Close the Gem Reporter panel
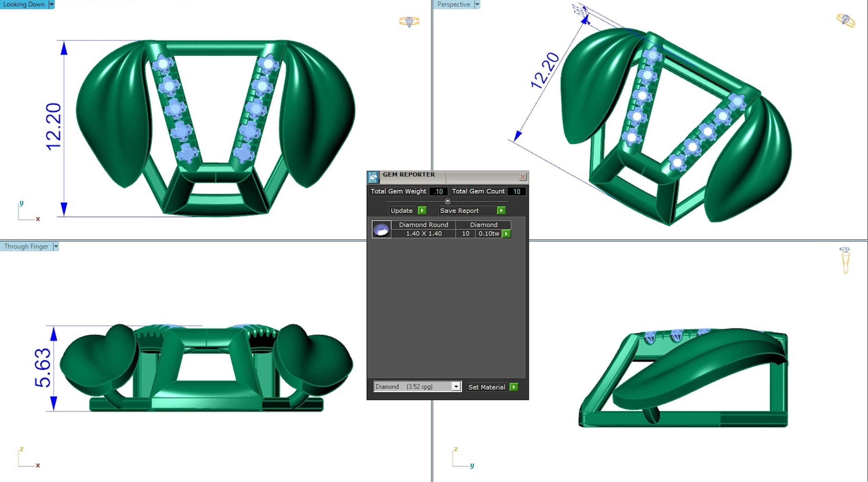 click(x=523, y=177)
